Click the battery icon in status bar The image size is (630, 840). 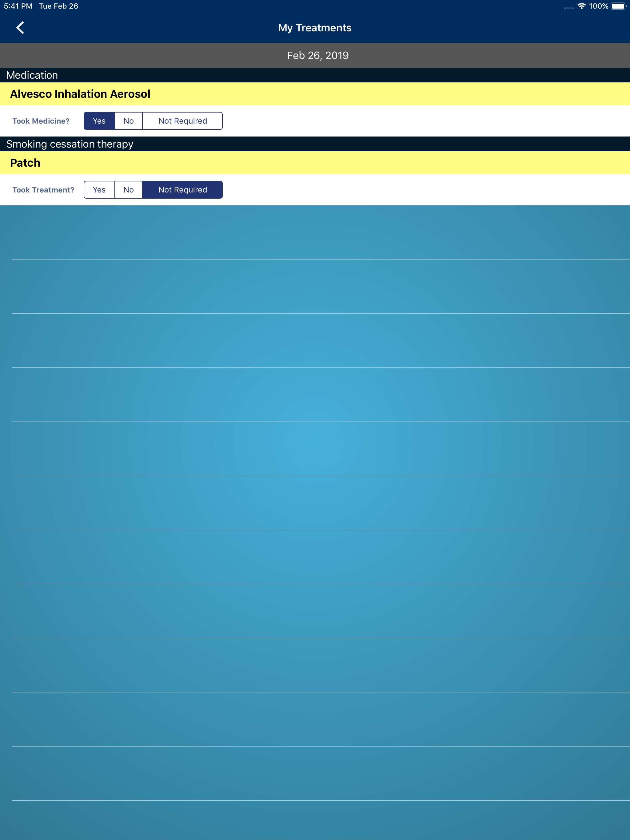618,6
